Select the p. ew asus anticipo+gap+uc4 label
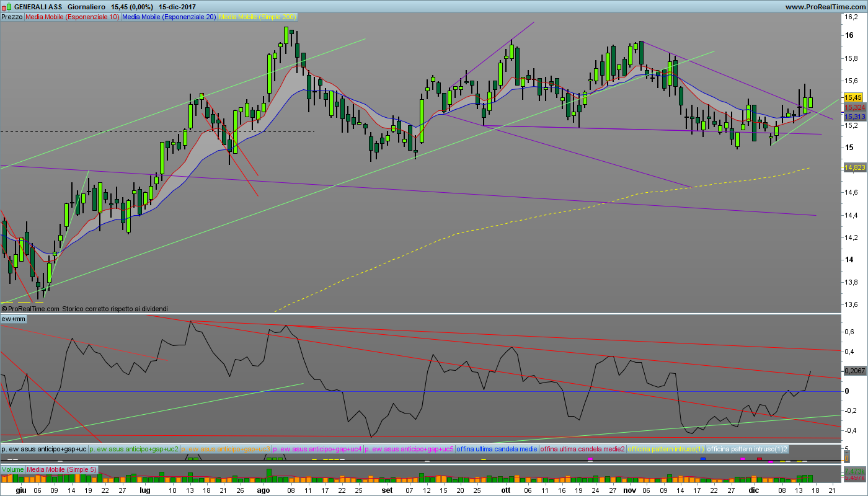Screen dimensions: 868x496 click(x=318, y=448)
